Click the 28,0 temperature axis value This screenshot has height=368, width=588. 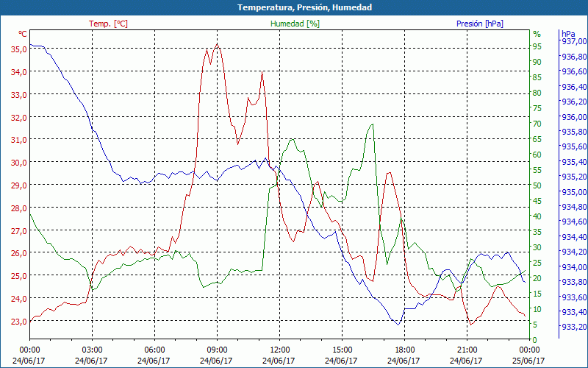[19, 208]
